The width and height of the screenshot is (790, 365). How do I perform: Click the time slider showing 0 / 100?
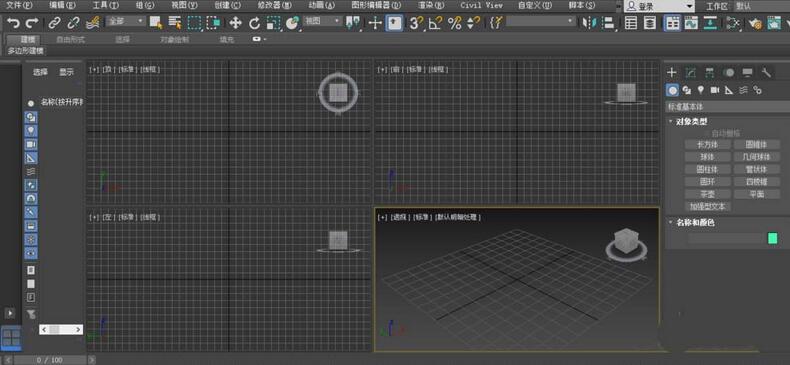(x=49, y=360)
